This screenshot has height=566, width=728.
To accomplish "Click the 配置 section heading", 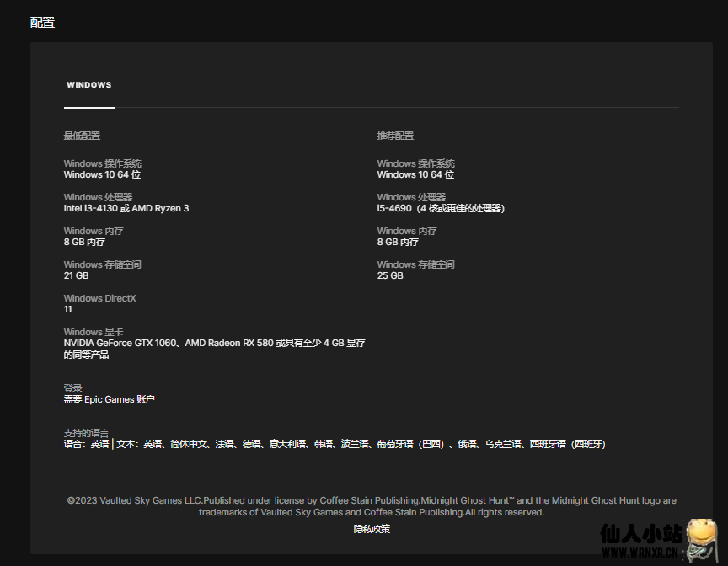I will (42, 23).
